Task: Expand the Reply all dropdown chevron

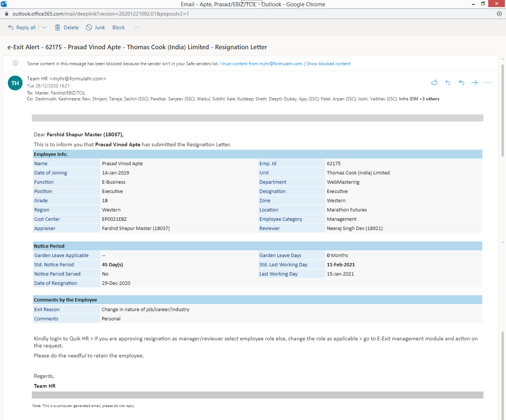Action: (44, 27)
